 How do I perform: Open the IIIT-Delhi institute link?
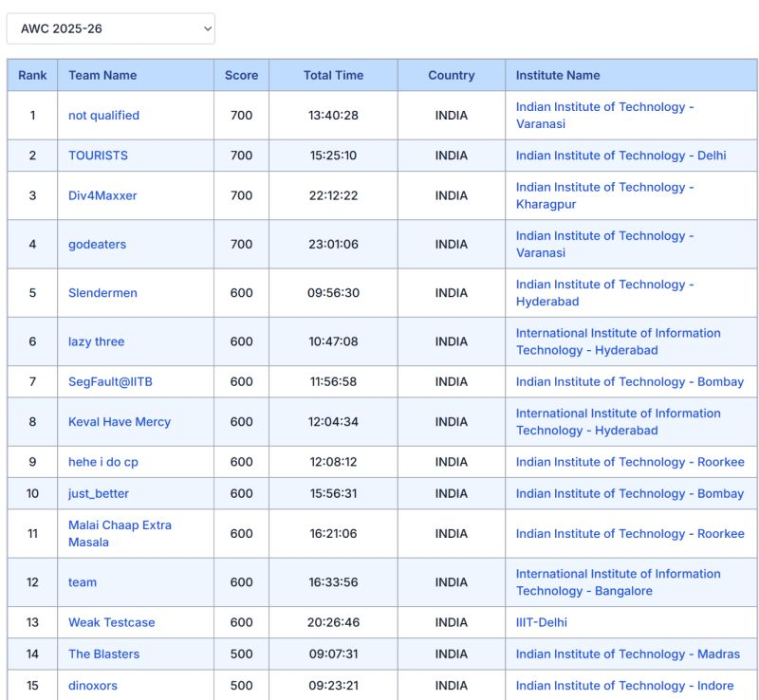[541, 622]
